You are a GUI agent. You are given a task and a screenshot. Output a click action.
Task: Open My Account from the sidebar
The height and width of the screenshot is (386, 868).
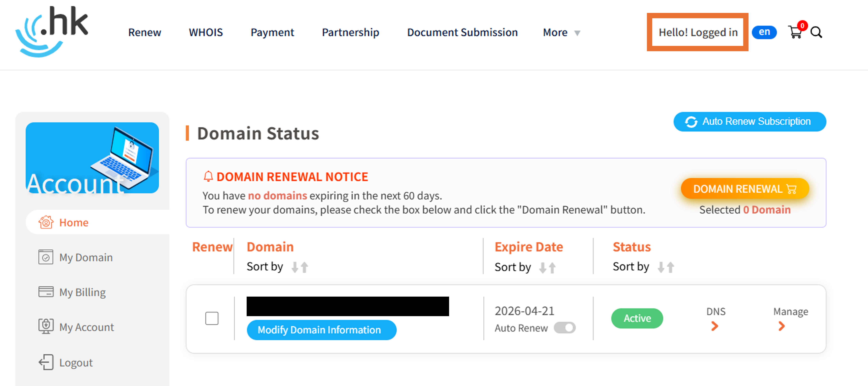pos(86,327)
